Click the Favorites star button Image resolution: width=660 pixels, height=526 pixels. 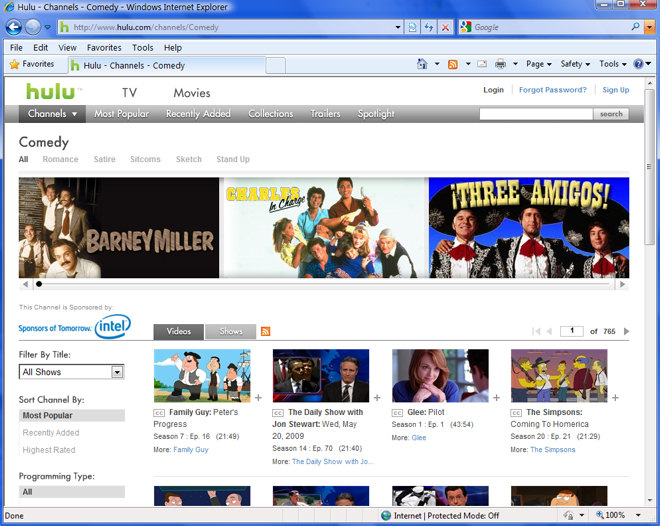tap(32, 64)
